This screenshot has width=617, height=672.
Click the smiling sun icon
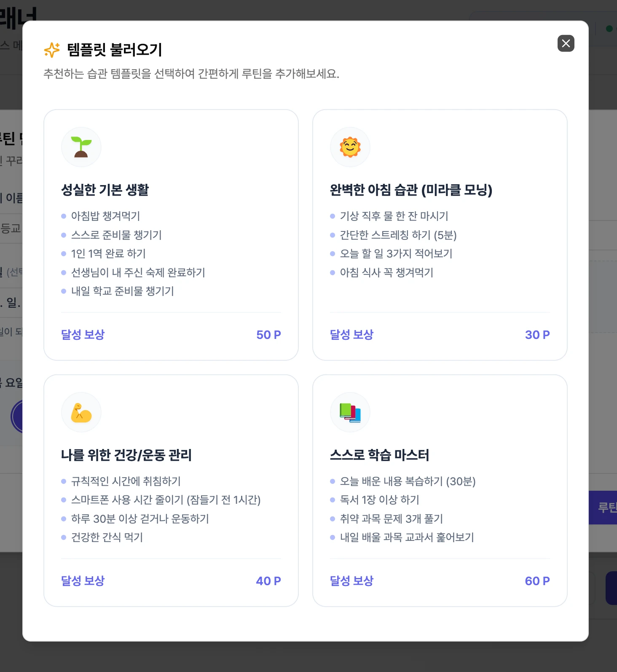pos(350,147)
